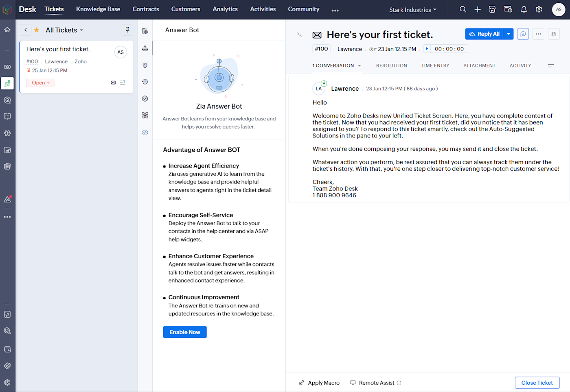Go back using the ticket list chevron
Image resolution: width=570 pixels, height=392 pixels.
point(26,30)
